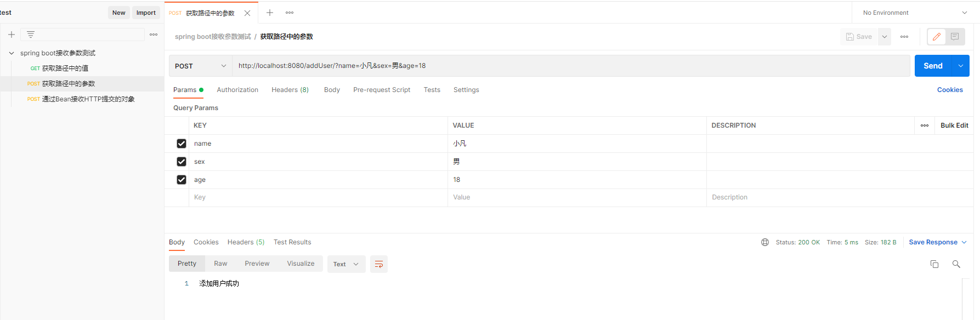This screenshot has height=320, width=980.
Task: Open the Text response format dropdown
Action: point(346,264)
